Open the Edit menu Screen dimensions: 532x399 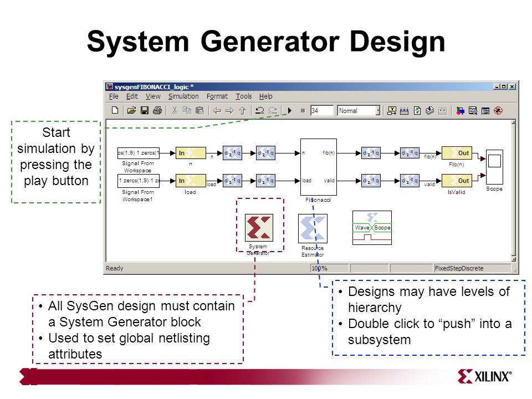tap(132, 96)
